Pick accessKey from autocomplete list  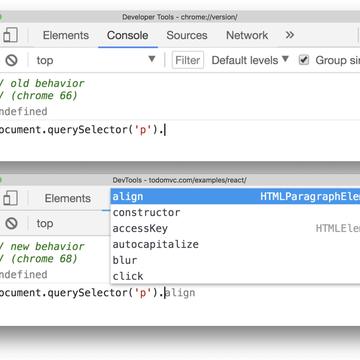click(x=235, y=228)
